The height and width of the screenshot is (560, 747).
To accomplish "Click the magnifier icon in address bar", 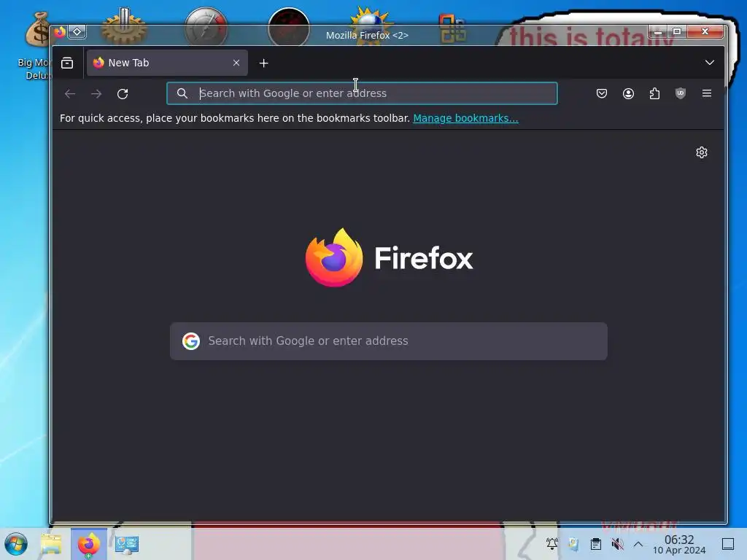I will click(x=182, y=93).
